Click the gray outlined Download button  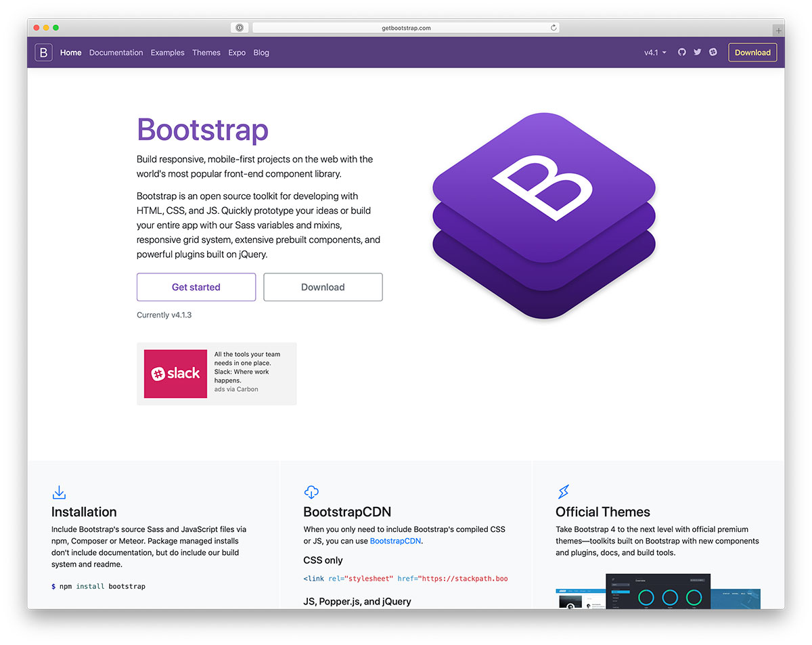coord(323,287)
